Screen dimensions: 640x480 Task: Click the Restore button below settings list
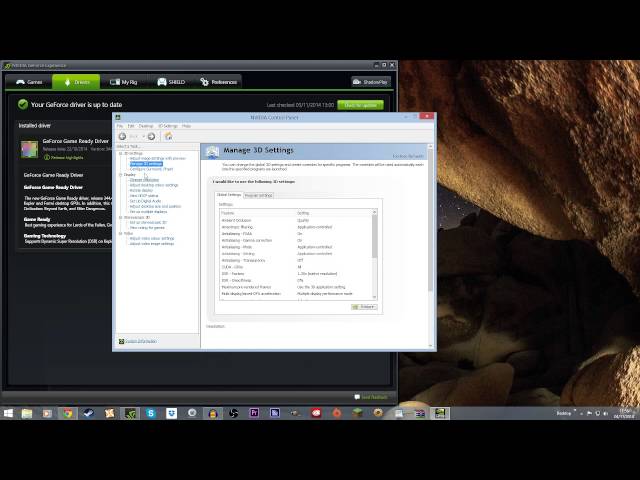[x=364, y=307]
